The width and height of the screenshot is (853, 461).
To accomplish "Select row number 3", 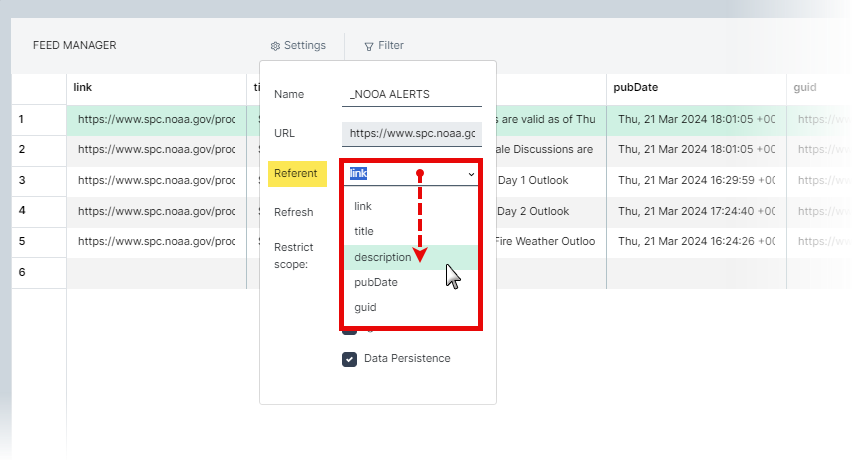I will pos(39,181).
